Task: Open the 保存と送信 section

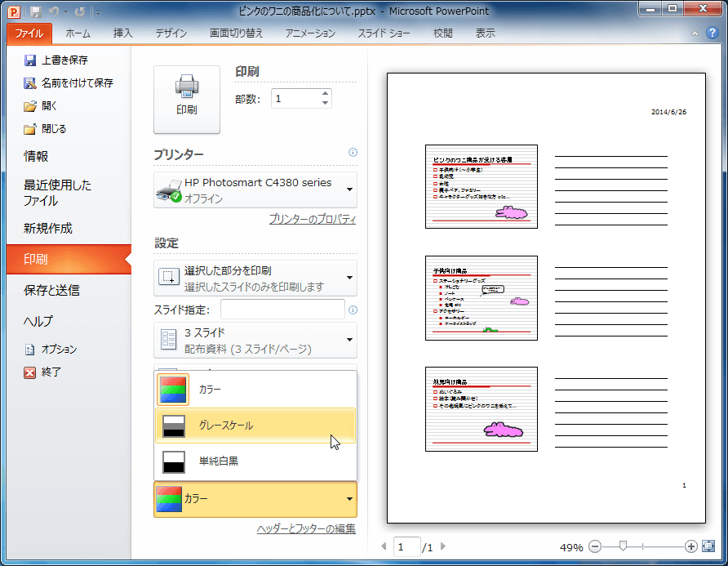Action: pyautogui.click(x=51, y=291)
